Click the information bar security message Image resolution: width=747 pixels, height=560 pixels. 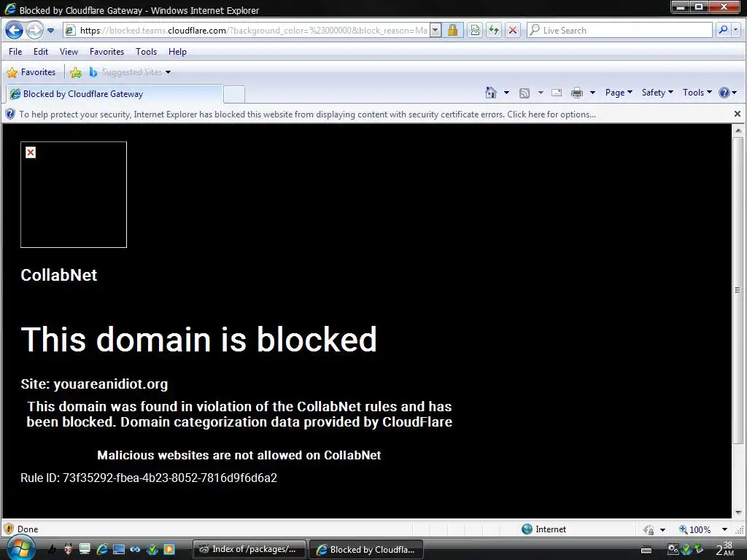click(x=307, y=114)
